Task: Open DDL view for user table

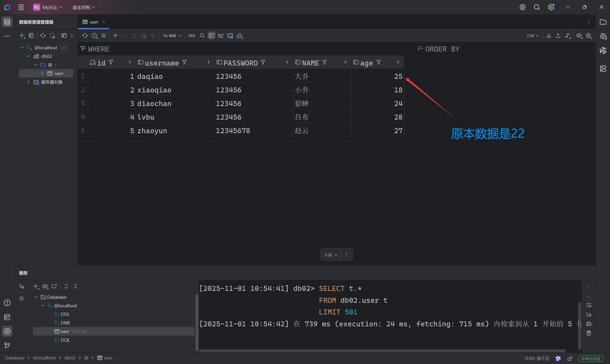Action: 192,35
